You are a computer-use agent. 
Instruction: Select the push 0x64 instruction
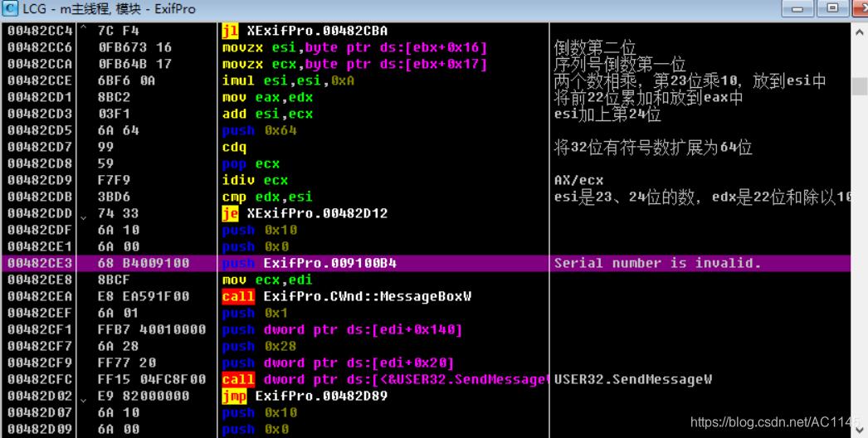pos(259,130)
